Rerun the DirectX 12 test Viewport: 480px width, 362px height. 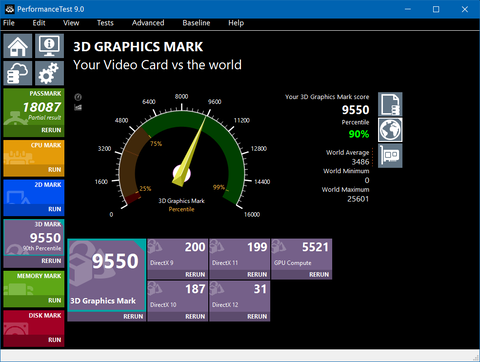point(257,316)
